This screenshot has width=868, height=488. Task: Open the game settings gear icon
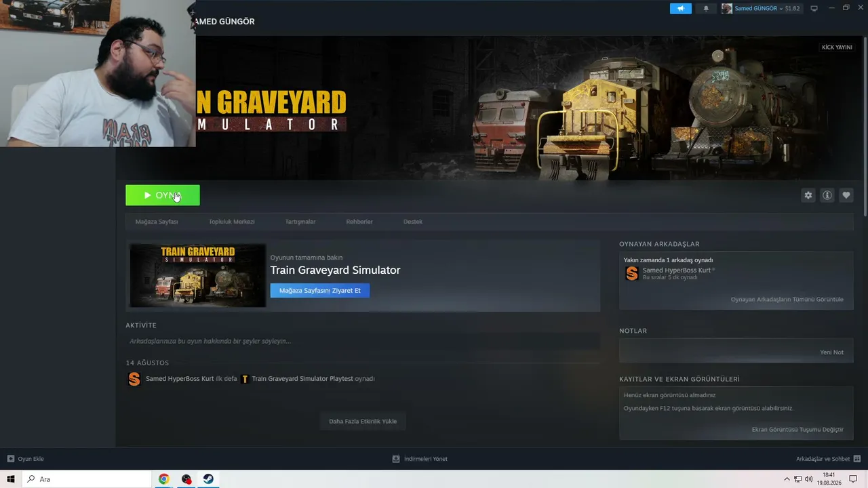tap(808, 195)
